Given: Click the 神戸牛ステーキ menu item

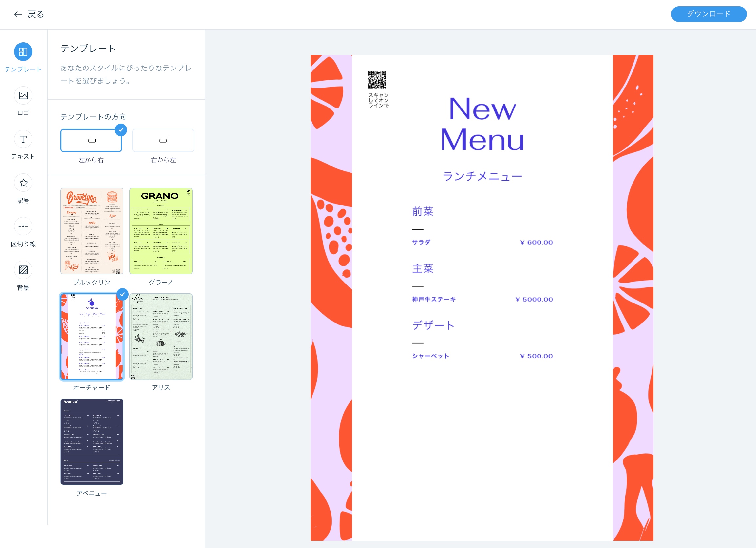Looking at the screenshot, I should tap(433, 299).
